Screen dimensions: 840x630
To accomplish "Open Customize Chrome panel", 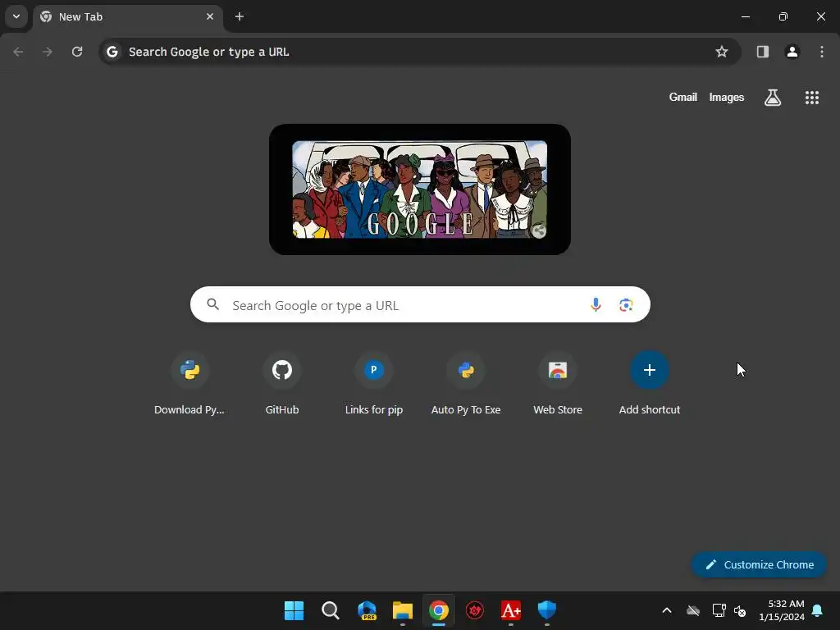I will click(x=759, y=564).
